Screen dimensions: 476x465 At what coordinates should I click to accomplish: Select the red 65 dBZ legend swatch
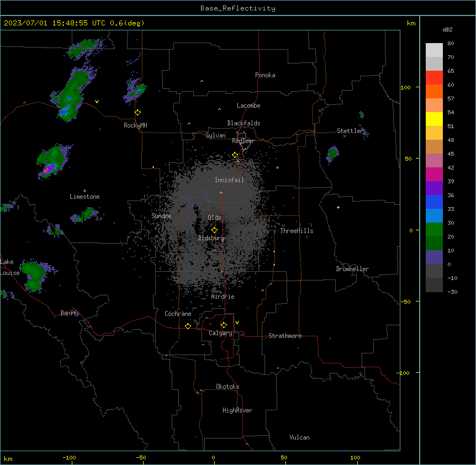434,77
